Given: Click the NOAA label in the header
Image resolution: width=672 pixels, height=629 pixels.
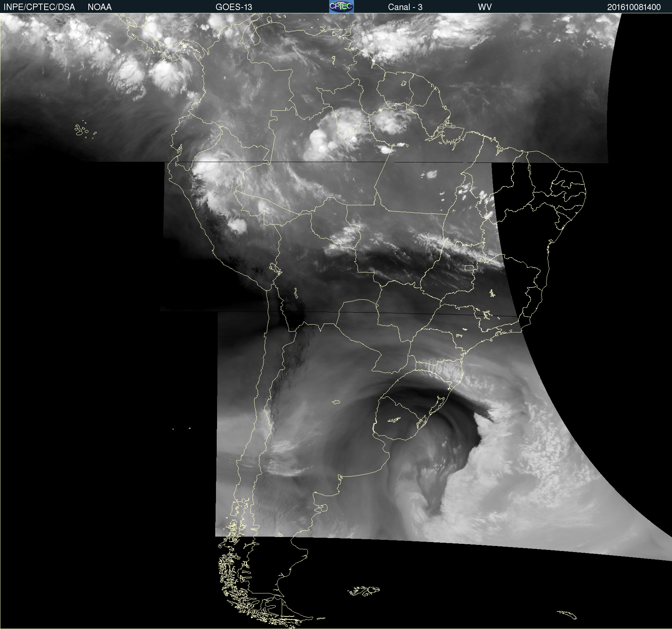Looking at the screenshot, I should tap(100, 7).
